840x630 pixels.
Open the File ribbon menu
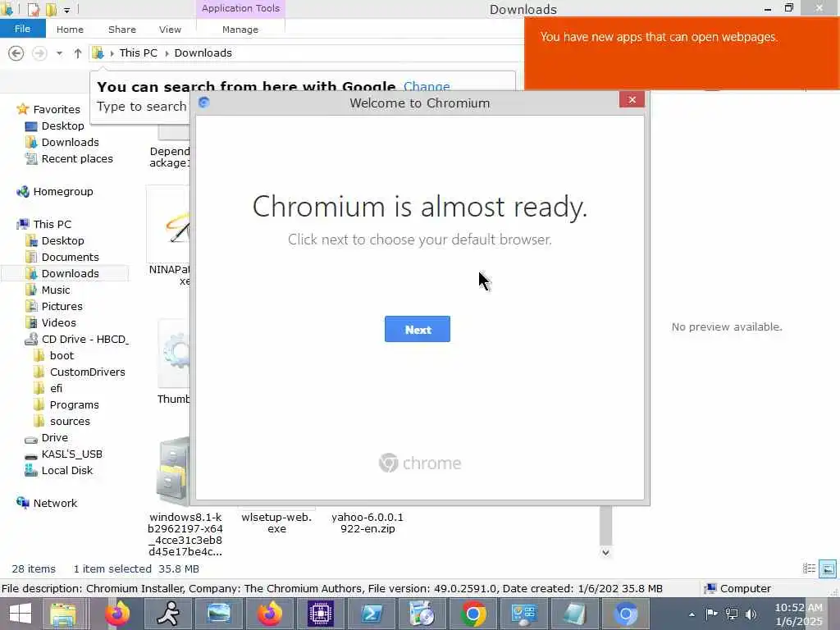click(22, 29)
